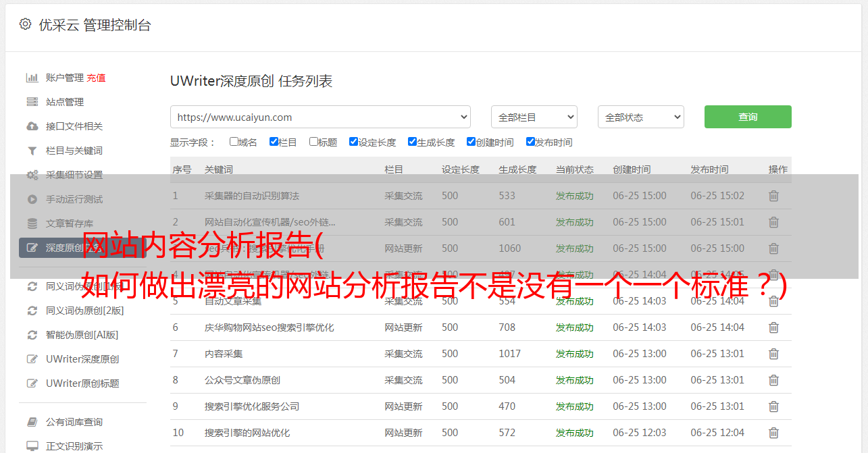The image size is (868, 453).
Task: Open the https://www.ucaiyun.com site dropdown
Action: (x=320, y=117)
